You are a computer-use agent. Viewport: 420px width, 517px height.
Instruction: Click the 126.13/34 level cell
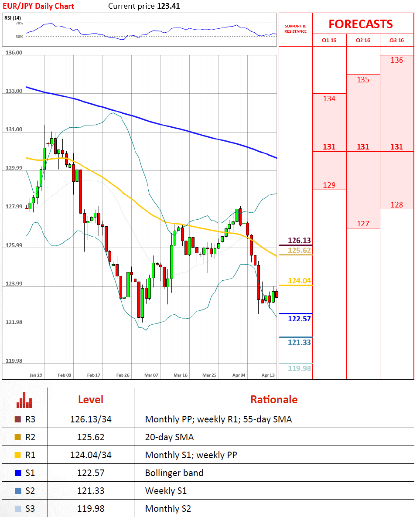(x=91, y=419)
